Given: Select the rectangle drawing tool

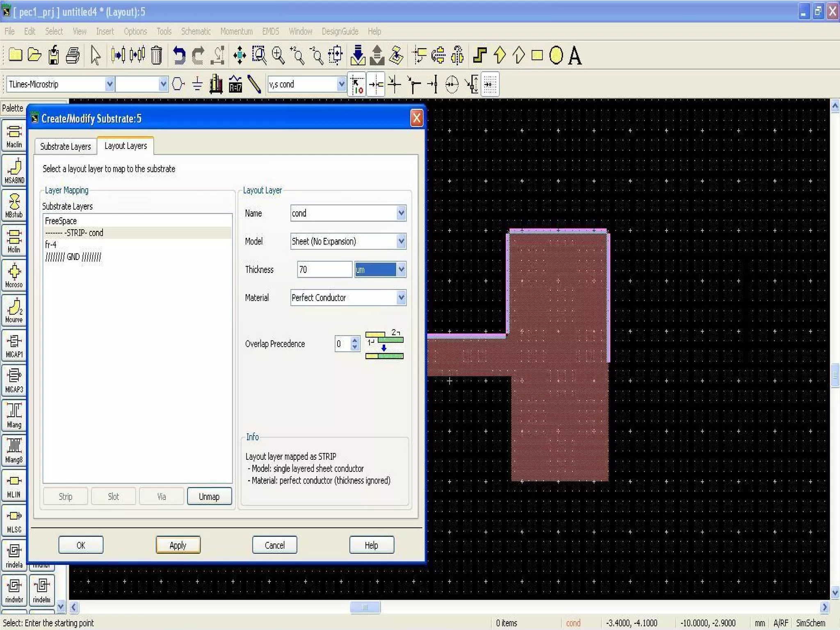Looking at the screenshot, I should pyautogui.click(x=537, y=55).
